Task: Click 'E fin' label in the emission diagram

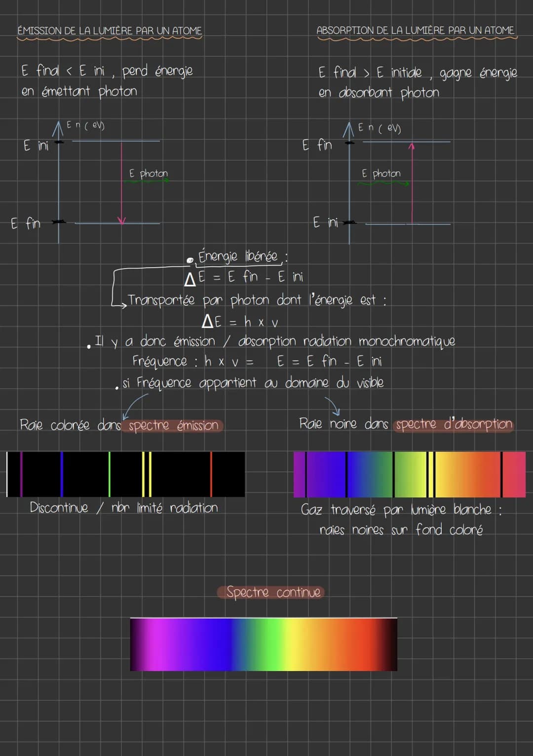Action: [26, 223]
